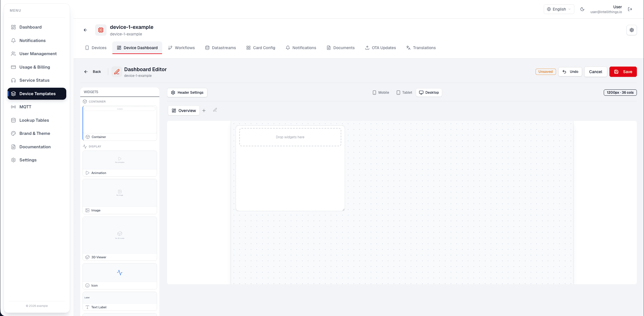Click the resize handle of the container

coord(343,209)
